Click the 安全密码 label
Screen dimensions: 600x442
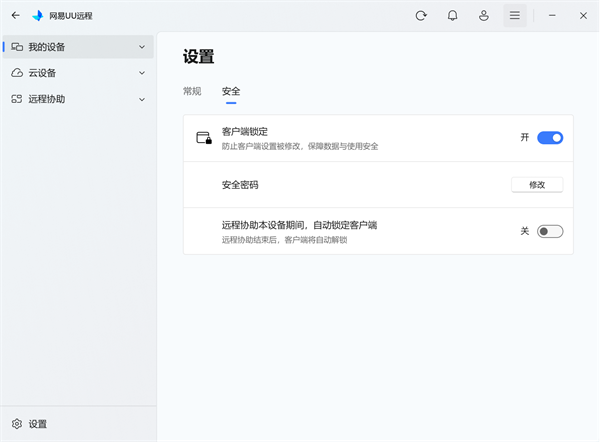[x=240, y=185]
